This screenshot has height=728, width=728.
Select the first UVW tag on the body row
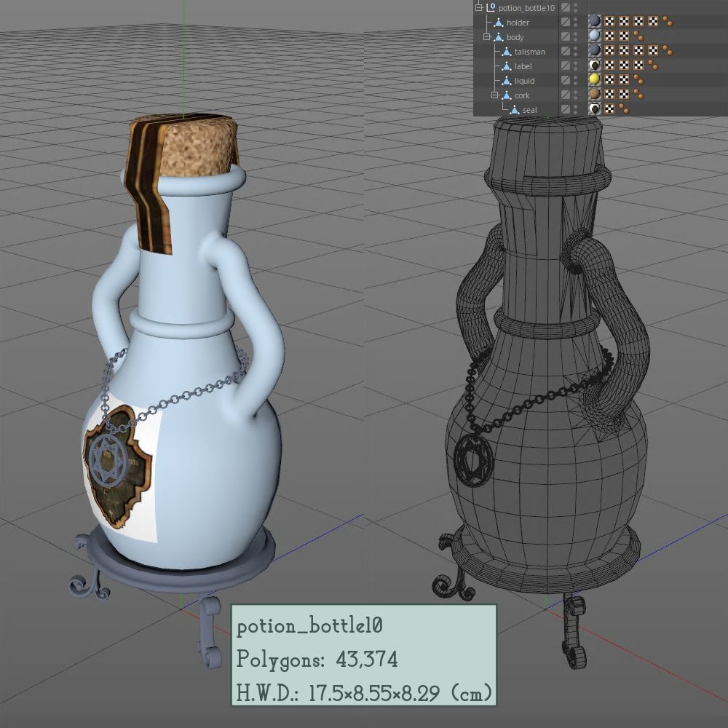coord(609,36)
